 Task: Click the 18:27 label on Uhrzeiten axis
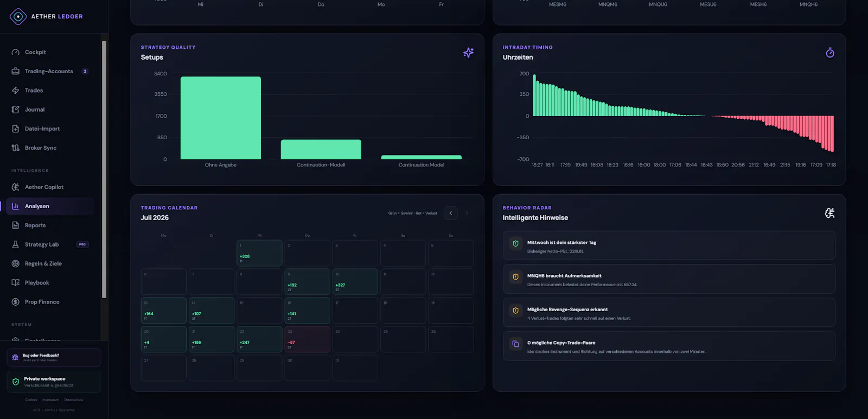[x=537, y=165]
